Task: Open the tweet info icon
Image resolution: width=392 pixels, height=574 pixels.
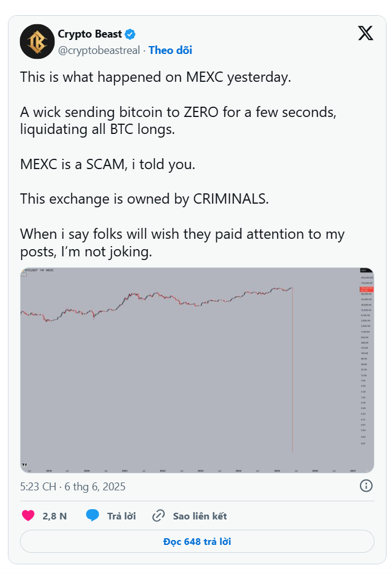Action: 366,486
